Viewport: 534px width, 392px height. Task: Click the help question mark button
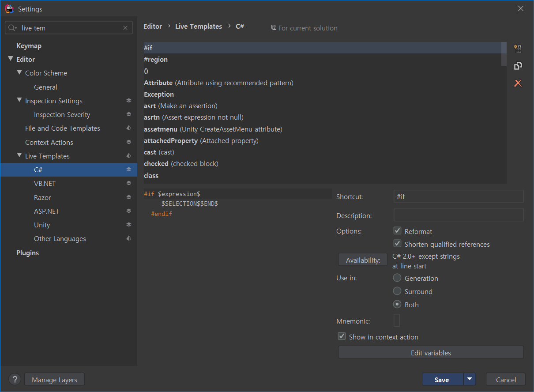15,379
